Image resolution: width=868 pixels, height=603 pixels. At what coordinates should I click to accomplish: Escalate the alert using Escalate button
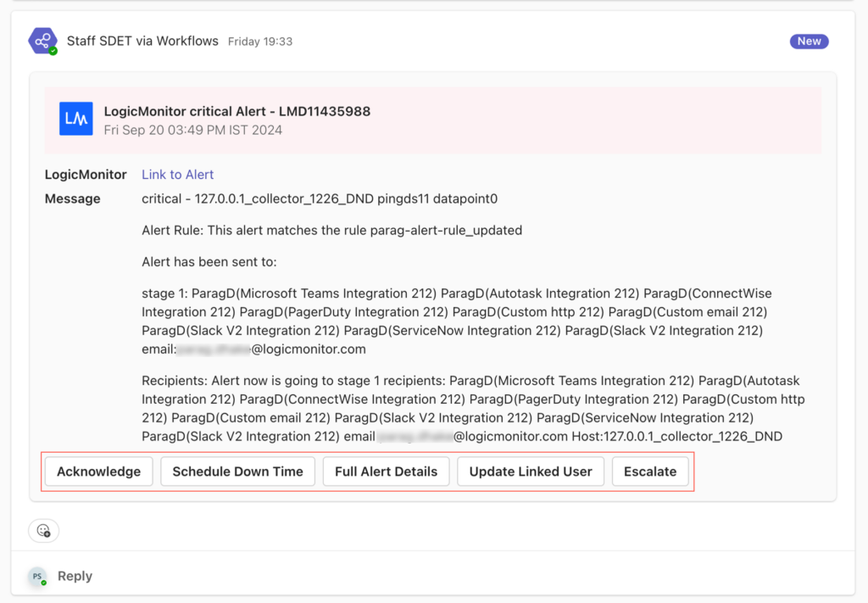(650, 472)
